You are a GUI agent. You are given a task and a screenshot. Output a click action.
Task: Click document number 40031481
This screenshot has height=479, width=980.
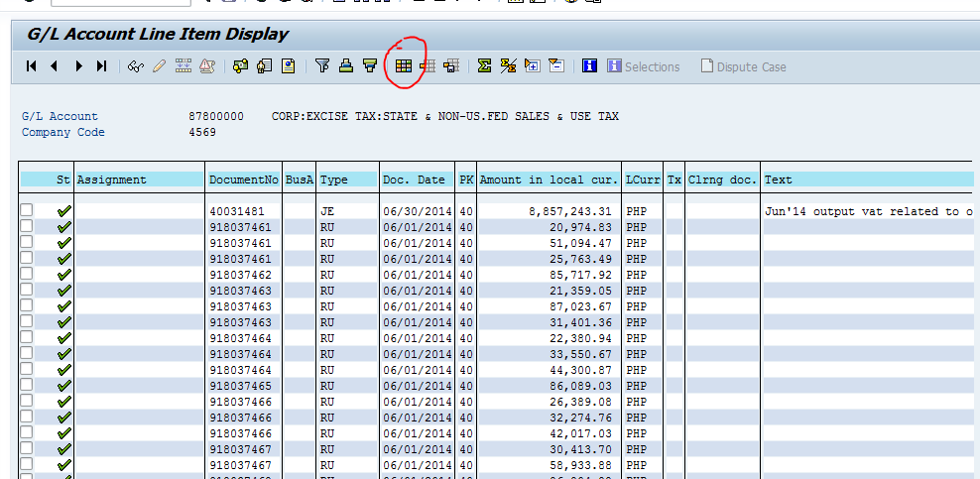[236, 211]
